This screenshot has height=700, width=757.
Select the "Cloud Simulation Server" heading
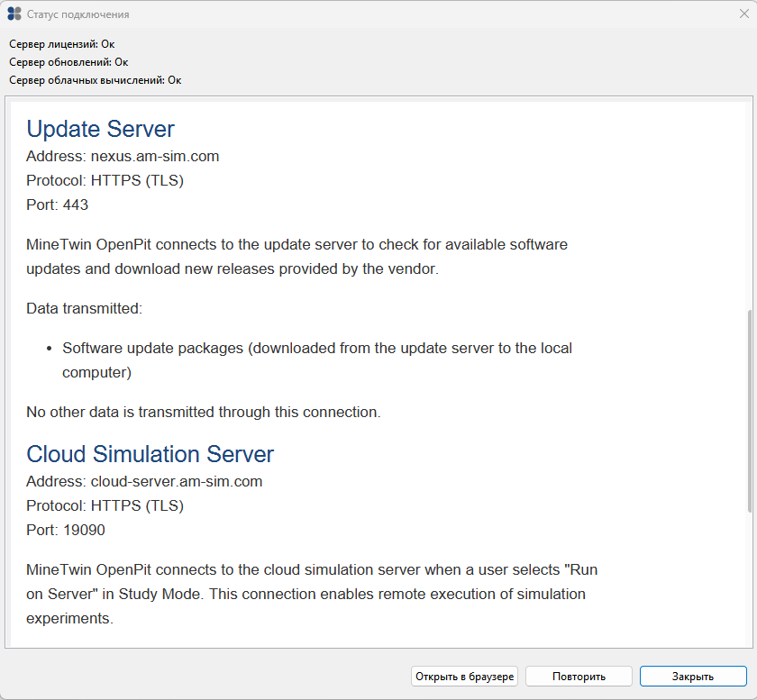[x=150, y=454]
